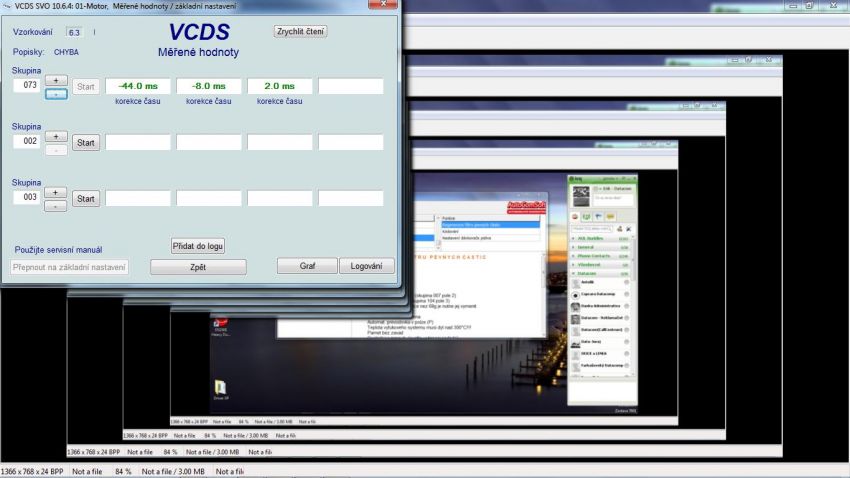The width and height of the screenshot is (850, 478).
Task: Increment group 002 with its plus button
Action: [x=56, y=136]
